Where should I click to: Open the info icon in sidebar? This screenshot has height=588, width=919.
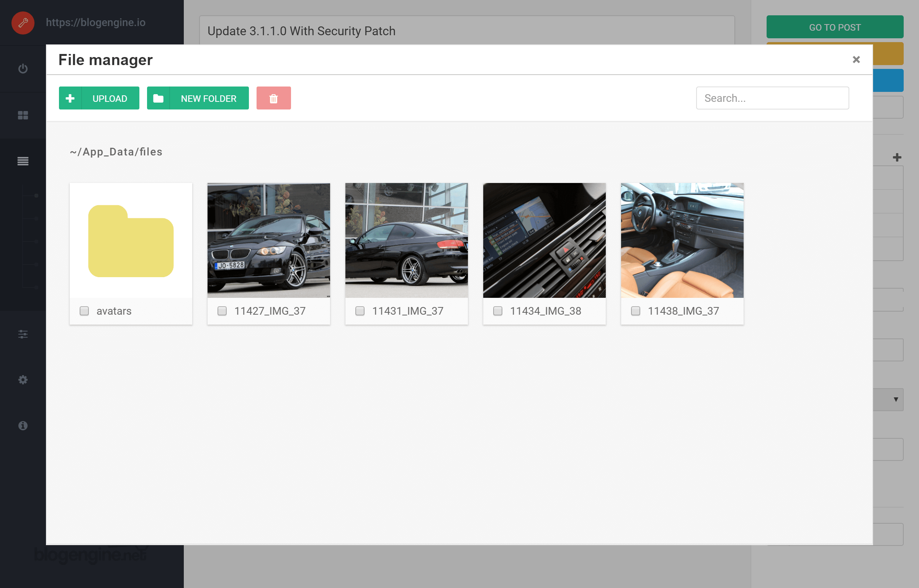click(23, 426)
